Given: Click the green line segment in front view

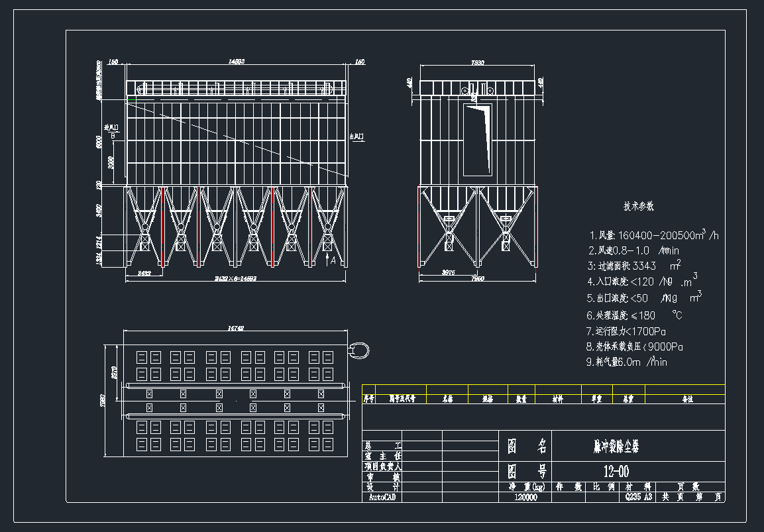Looking at the screenshot, I should (131, 100).
